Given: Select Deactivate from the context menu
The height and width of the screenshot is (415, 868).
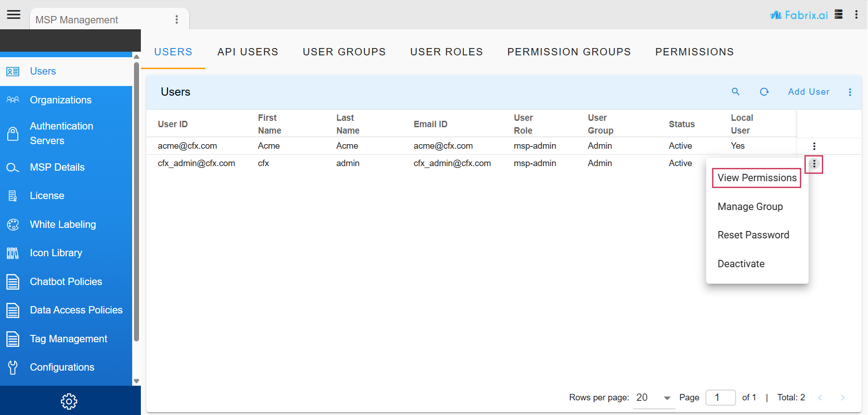Looking at the screenshot, I should tap(741, 264).
